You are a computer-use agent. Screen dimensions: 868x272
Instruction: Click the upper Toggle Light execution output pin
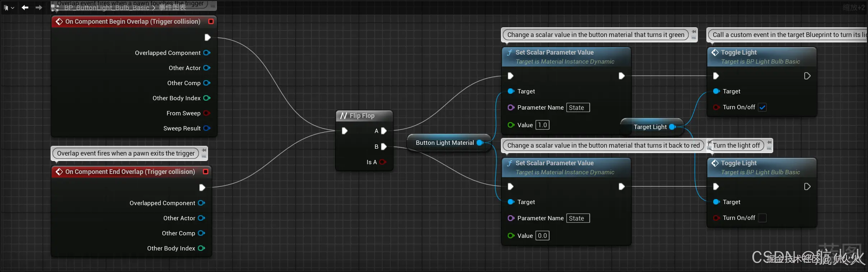(x=807, y=76)
